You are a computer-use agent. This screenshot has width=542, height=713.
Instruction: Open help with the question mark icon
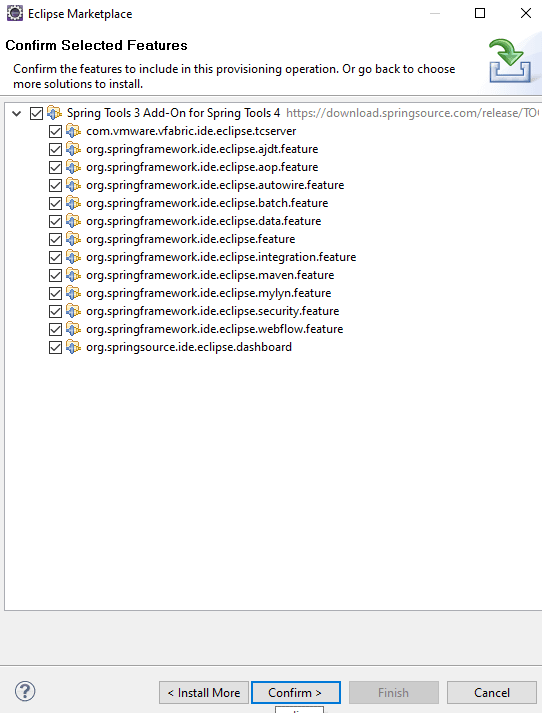25,692
